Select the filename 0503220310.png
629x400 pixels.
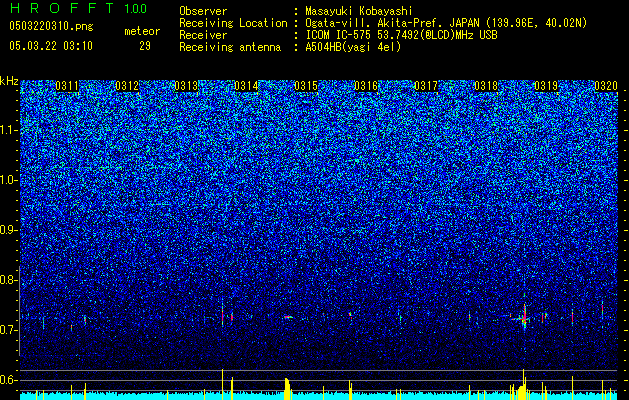pos(51,26)
